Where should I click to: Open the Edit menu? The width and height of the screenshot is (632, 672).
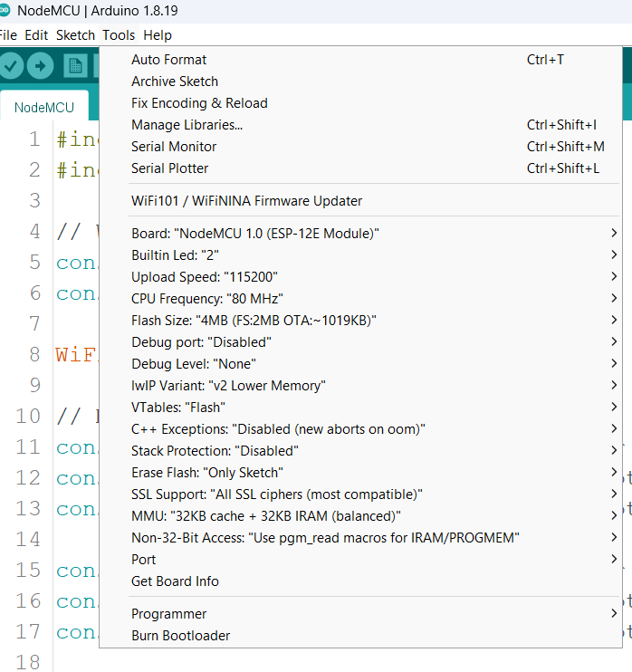pos(36,35)
